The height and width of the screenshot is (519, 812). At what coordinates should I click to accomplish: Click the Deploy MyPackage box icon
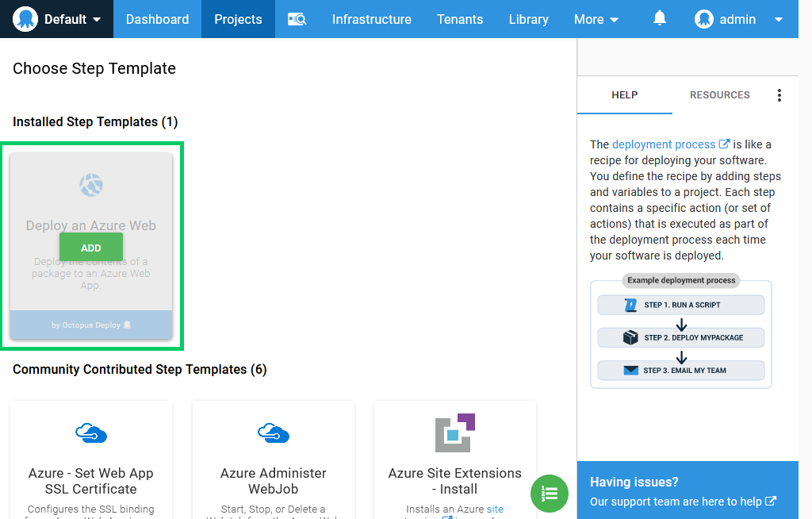630,337
